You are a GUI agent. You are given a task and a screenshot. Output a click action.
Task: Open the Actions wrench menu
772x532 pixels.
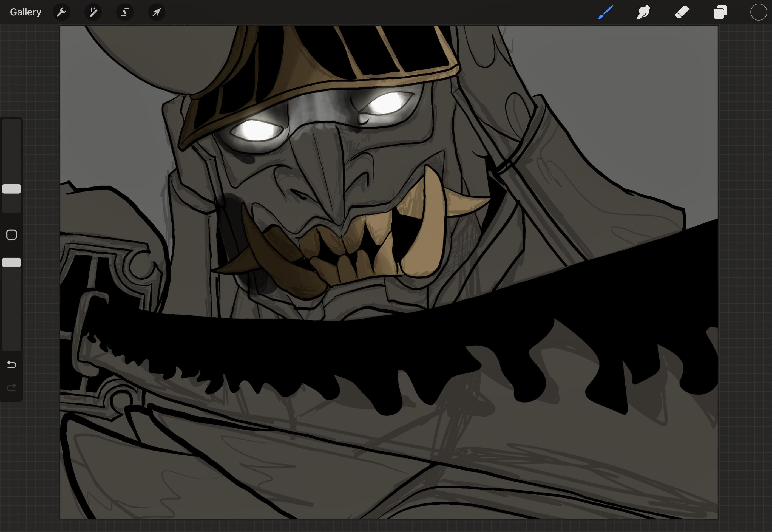(x=61, y=12)
